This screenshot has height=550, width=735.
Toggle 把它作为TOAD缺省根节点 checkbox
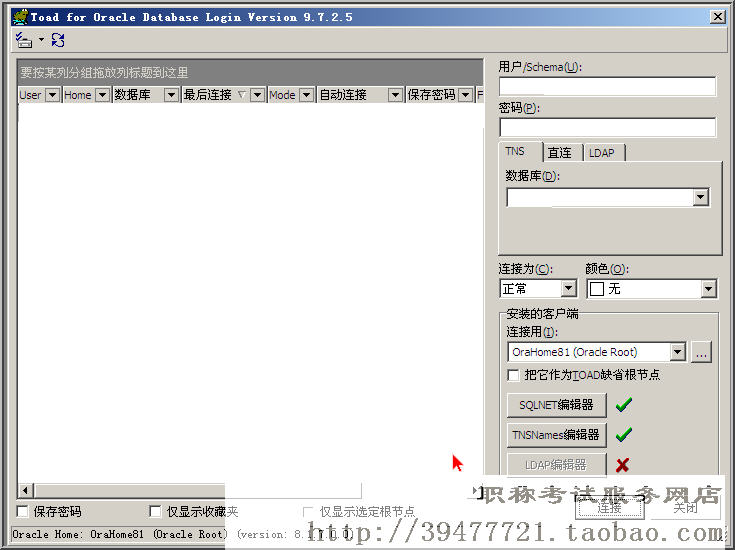tap(513, 375)
